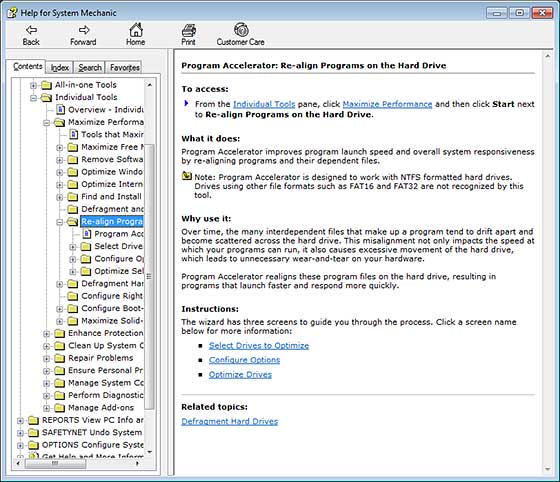This screenshot has width=560, height=482.
Task: Click the All-in-one Tools folder icon
Action: click(x=46, y=85)
